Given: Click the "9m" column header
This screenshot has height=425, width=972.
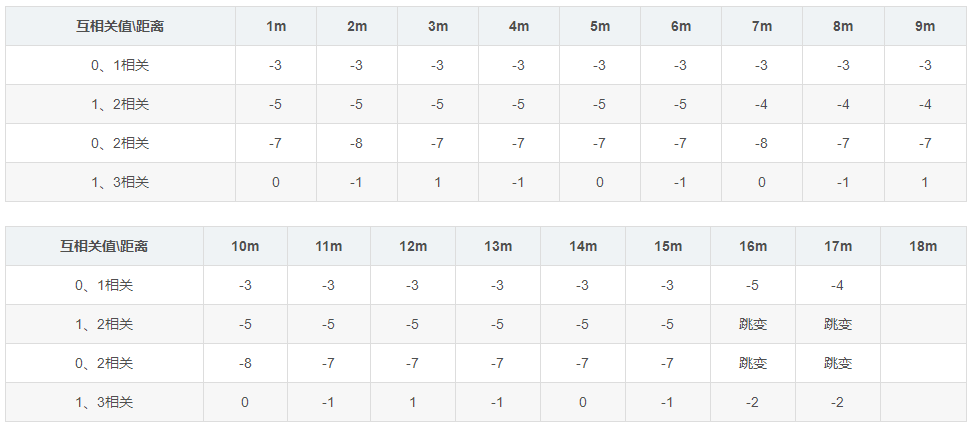Looking at the screenshot, I should coord(925,26).
